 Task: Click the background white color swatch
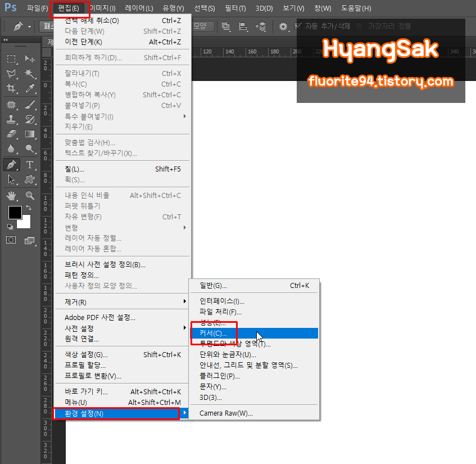25,223
